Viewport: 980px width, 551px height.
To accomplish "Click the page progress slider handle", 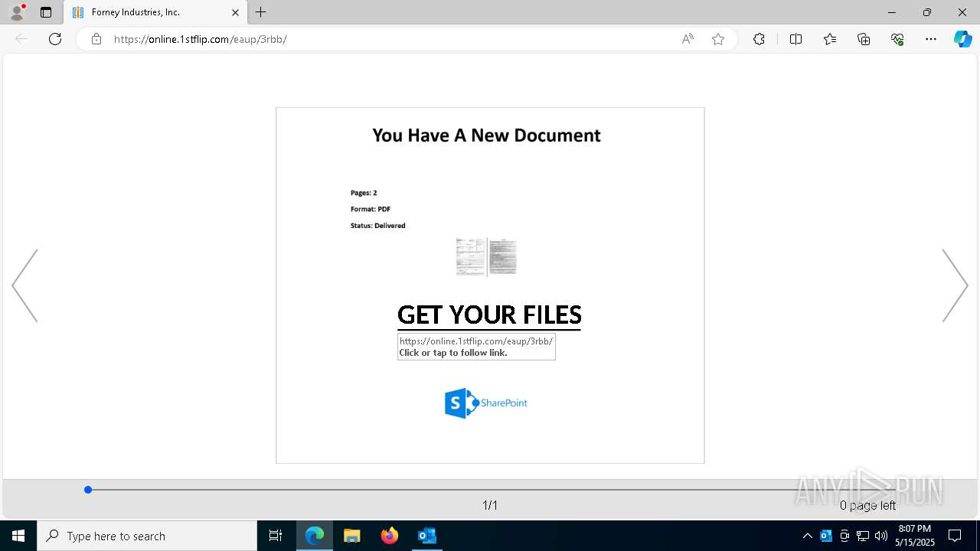I will tap(88, 490).
